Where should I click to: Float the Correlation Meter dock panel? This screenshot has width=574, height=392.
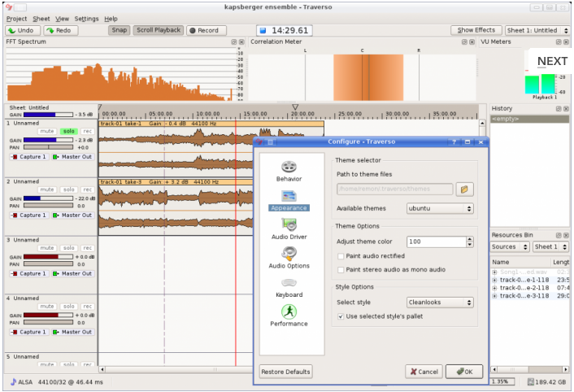[464, 42]
